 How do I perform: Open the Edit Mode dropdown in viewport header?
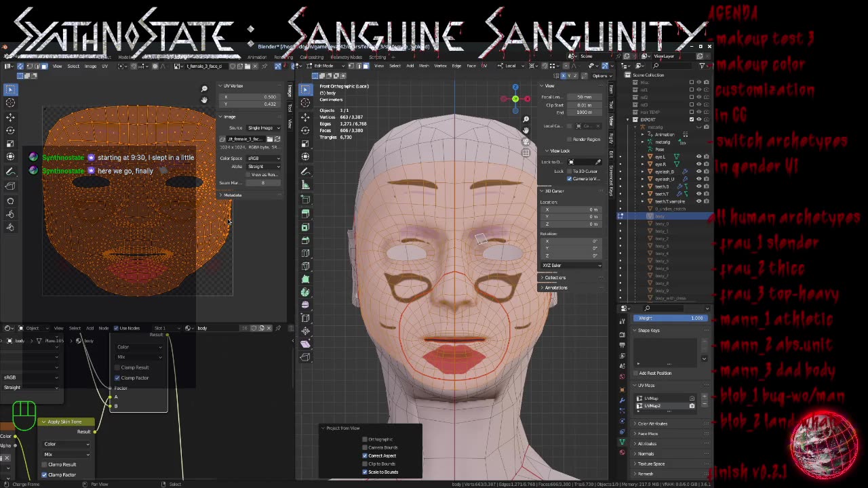[x=327, y=66]
